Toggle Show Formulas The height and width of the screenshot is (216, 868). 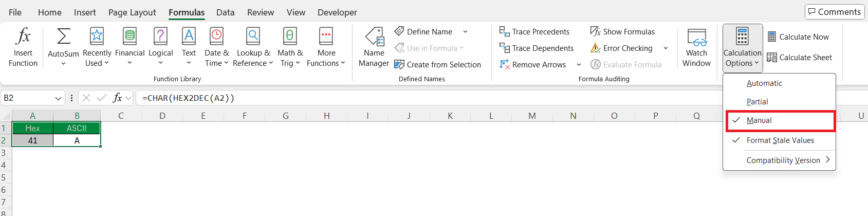622,31
